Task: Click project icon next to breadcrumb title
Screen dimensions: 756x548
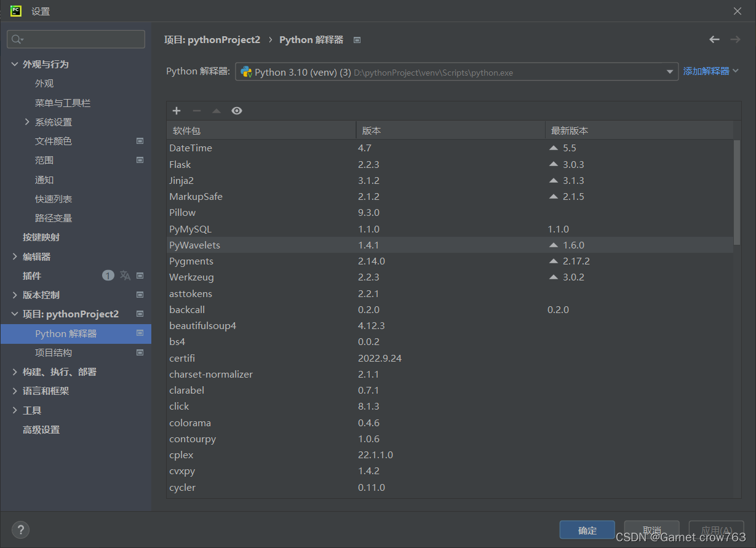Action: (x=357, y=40)
